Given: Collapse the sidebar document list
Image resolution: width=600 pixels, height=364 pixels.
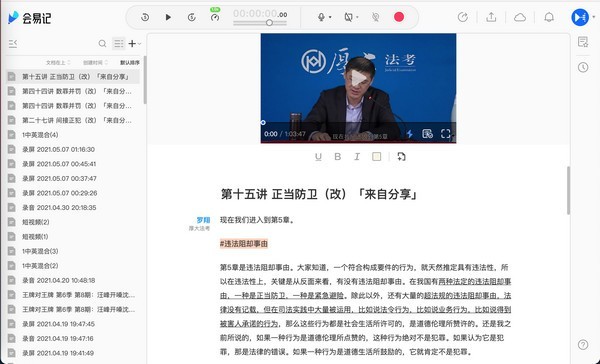Looking at the screenshot, I should click(13, 44).
